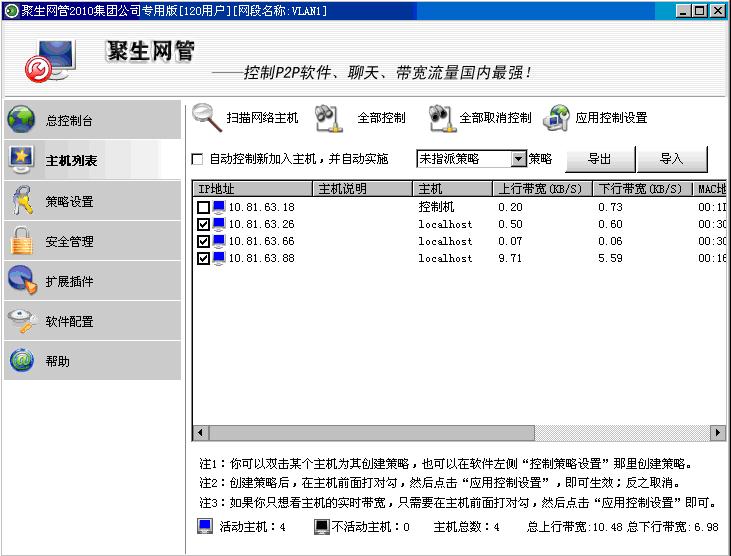Expand the 未指派策略 strategy dropdown
This screenshot has width=731, height=556.
click(x=518, y=159)
